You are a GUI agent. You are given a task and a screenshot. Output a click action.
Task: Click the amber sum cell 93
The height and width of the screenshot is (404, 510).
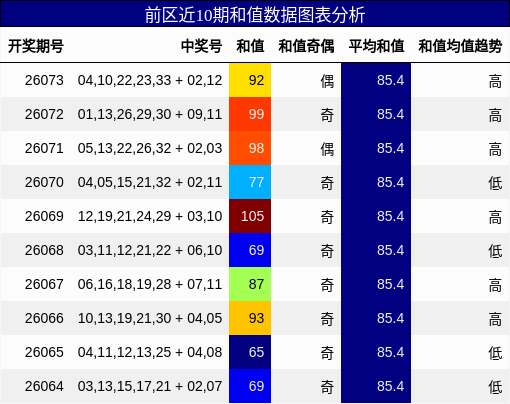click(x=250, y=318)
